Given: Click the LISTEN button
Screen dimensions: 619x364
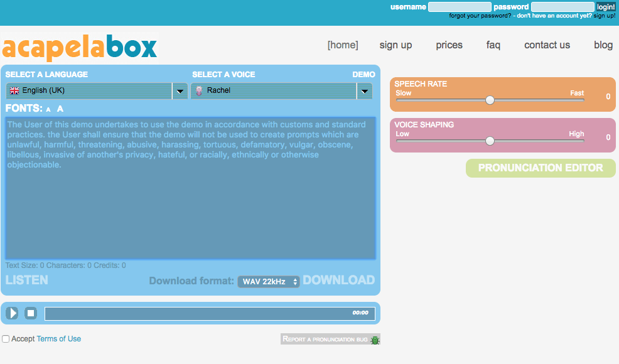Looking at the screenshot, I should 27,280.
